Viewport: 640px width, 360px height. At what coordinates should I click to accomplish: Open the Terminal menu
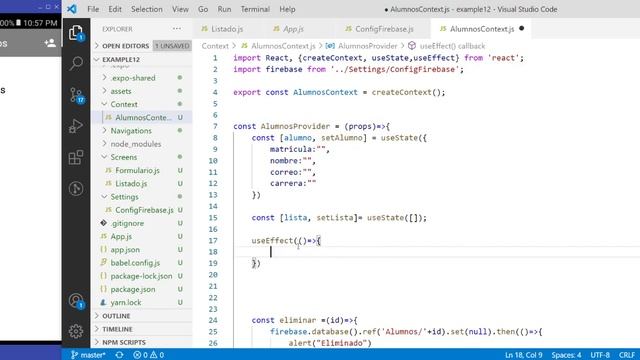pos(255,9)
